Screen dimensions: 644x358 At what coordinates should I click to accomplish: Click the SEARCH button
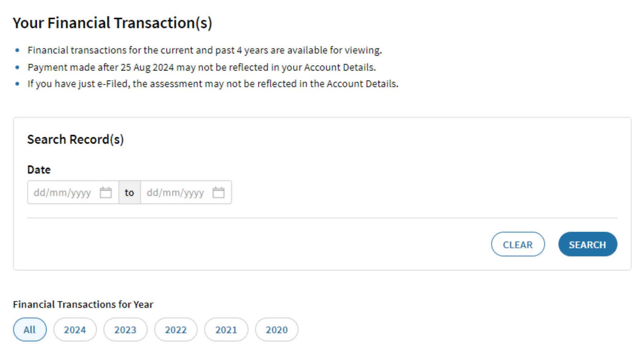[587, 245]
